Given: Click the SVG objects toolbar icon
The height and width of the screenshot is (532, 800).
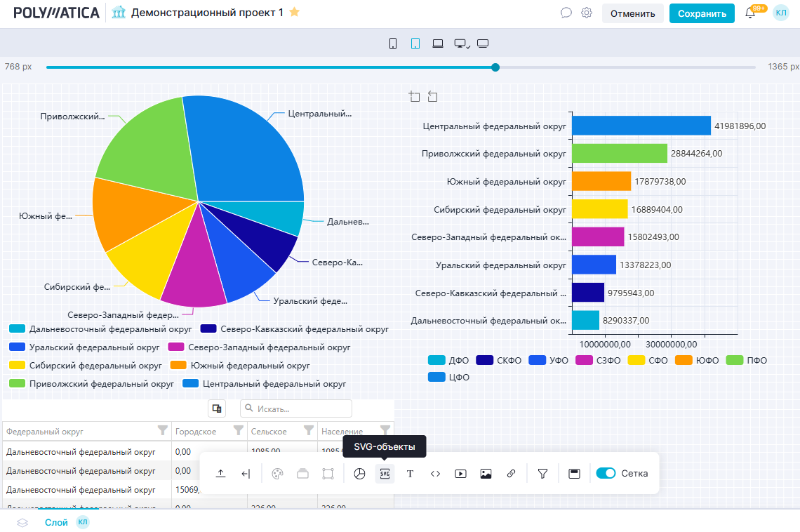Looking at the screenshot, I should click(385, 474).
